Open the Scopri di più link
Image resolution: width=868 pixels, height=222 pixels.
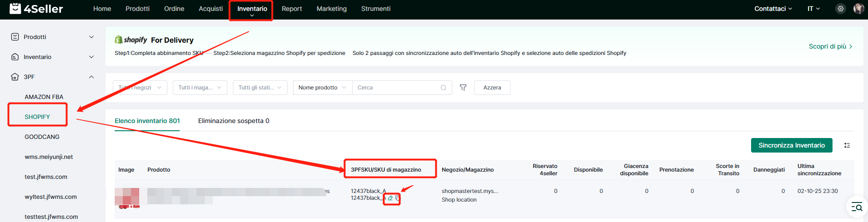tap(830, 46)
